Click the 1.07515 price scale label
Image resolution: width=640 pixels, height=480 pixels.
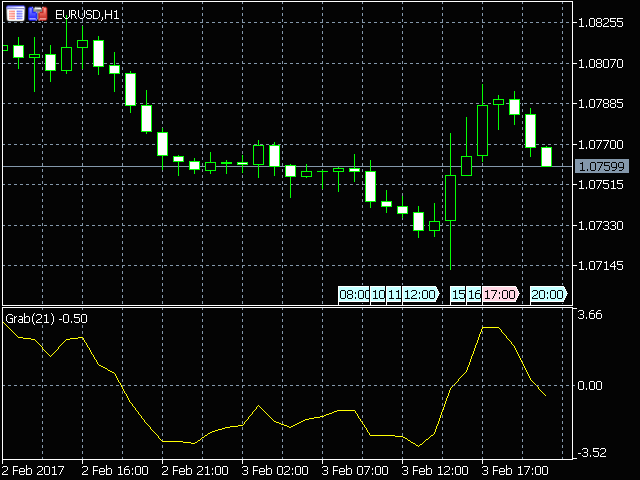pyautogui.click(x=601, y=184)
